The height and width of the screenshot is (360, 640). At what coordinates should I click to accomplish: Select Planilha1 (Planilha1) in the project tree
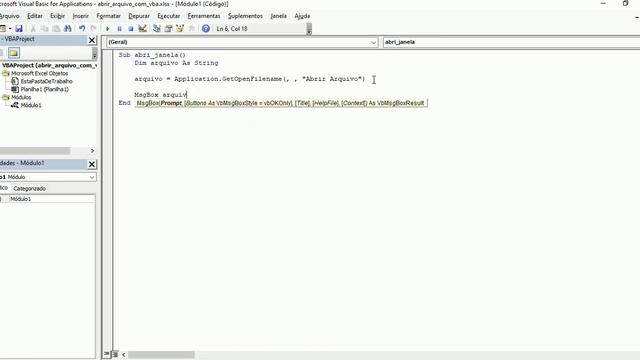[x=44, y=89]
